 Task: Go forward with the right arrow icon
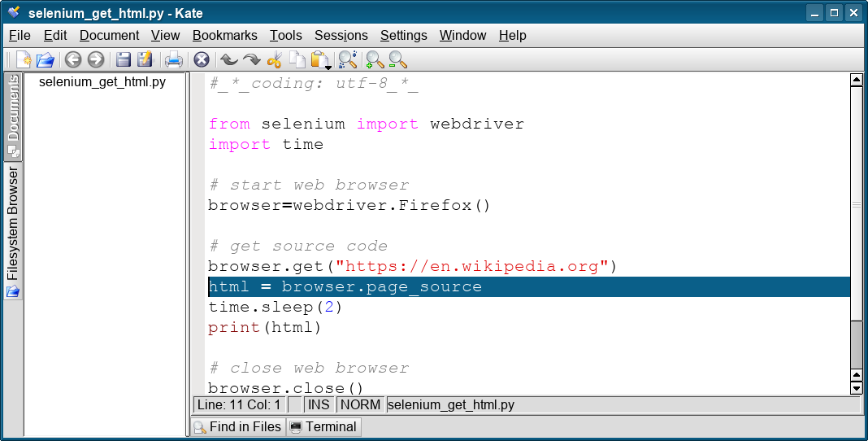click(x=96, y=59)
